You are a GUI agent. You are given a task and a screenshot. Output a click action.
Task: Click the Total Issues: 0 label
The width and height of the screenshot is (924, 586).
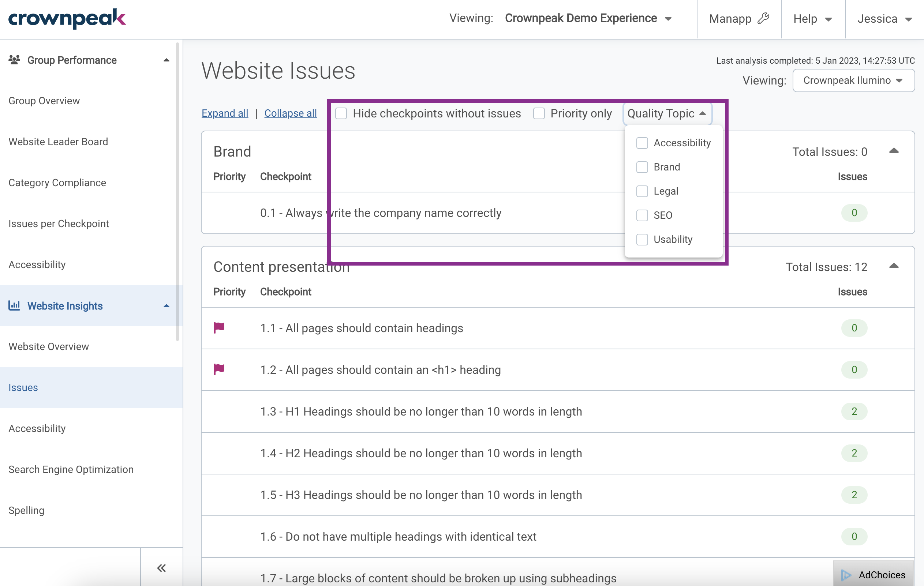pos(830,152)
